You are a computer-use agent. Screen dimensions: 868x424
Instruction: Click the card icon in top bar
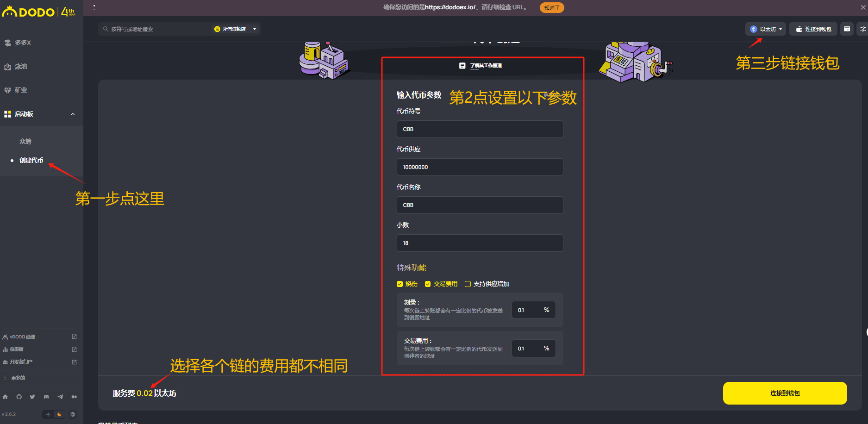[x=847, y=29]
